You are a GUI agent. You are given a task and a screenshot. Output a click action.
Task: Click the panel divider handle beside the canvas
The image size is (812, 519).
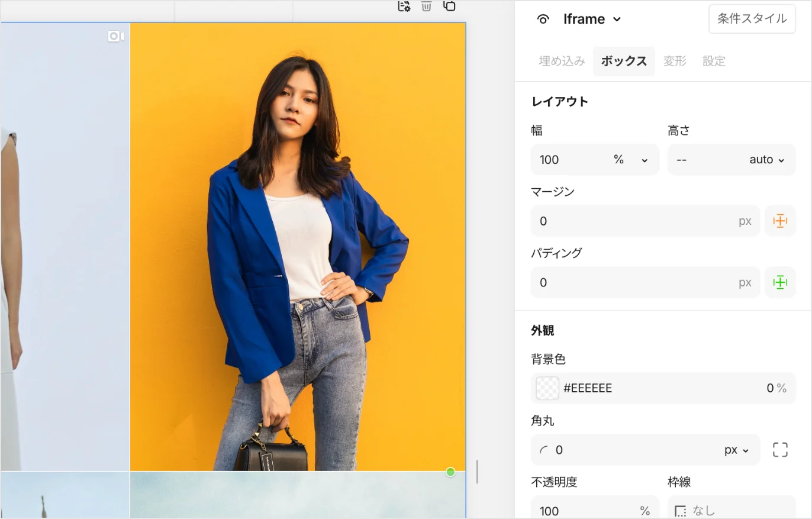click(x=477, y=472)
